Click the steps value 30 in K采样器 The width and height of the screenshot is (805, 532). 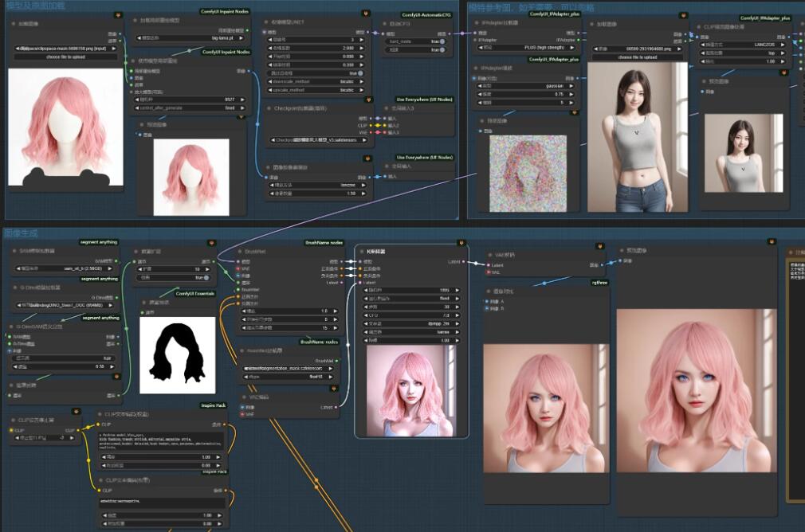click(411, 307)
